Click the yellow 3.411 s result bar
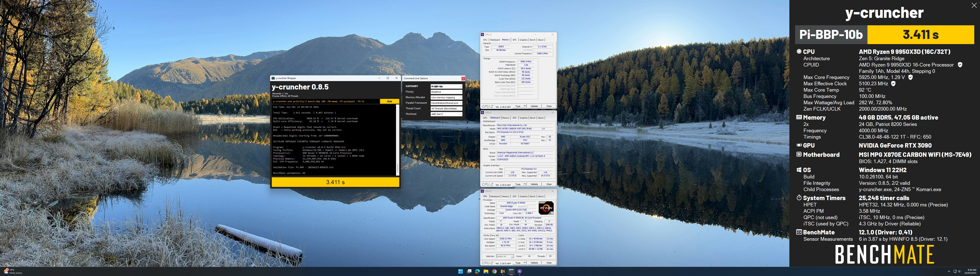Screen dimensions: 980x276 pyautogui.click(x=335, y=182)
